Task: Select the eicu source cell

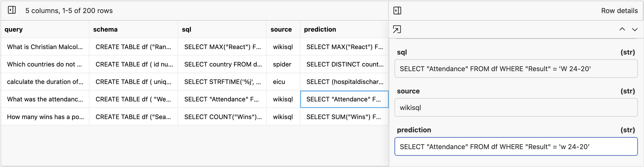Action: pos(279,82)
